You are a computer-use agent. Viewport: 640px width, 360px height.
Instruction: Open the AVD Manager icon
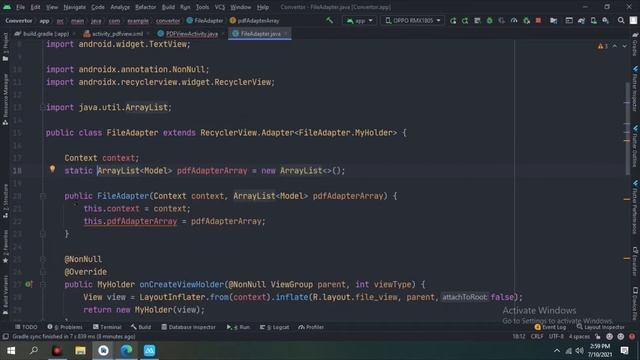tap(593, 20)
